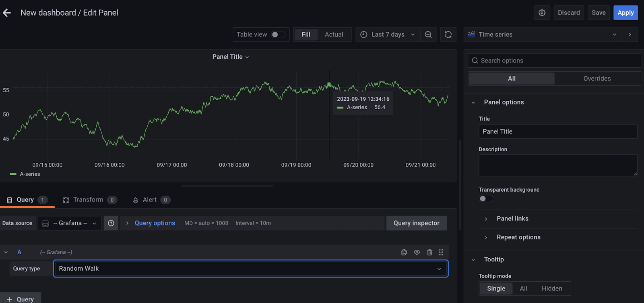Click the panel resize scroll handle below chart
The width and height of the screenshot is (644, 303).
click(227, 186)
